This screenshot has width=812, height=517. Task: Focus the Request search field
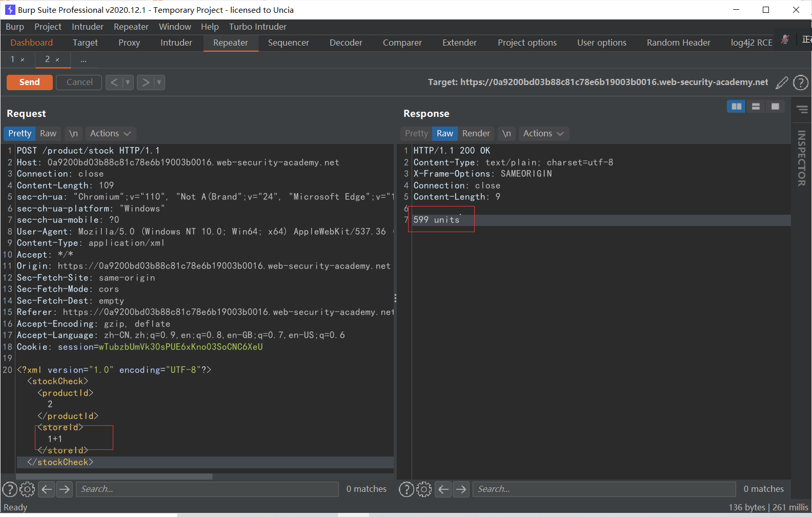pos(208,489)
